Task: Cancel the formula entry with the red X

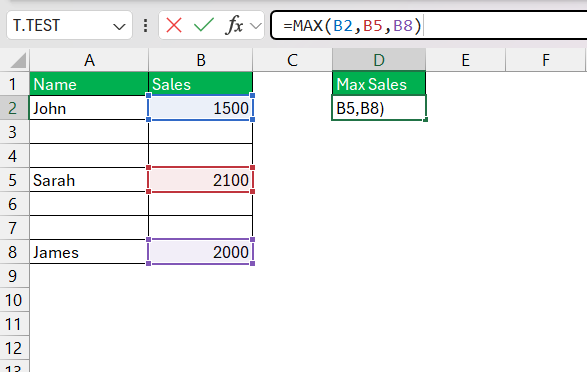Action: click(x=174, y=25)
